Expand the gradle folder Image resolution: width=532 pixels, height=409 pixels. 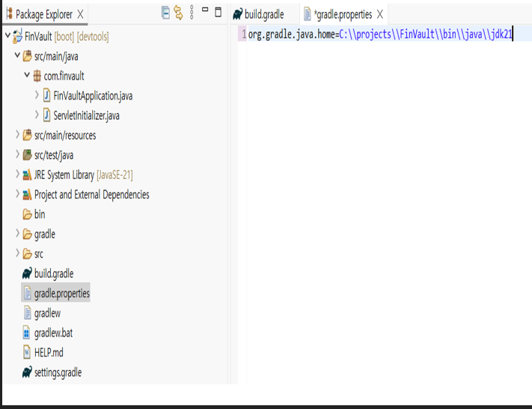click(x=17, y=233)
